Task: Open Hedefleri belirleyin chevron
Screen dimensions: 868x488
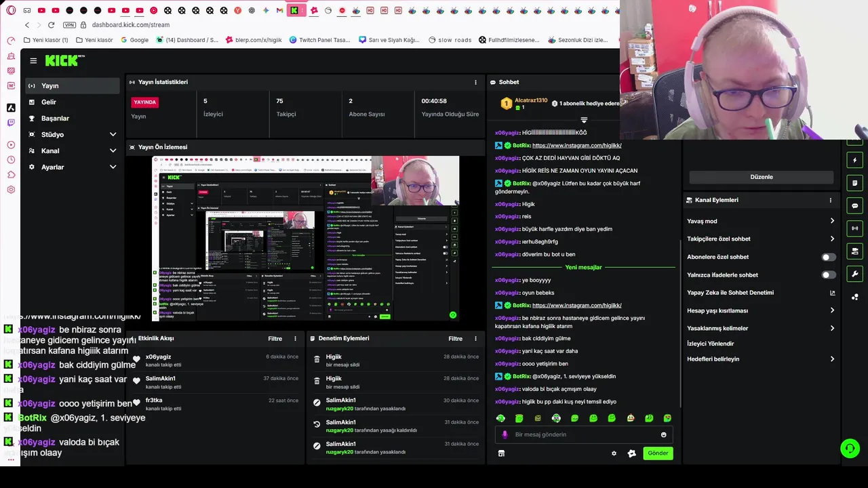Action: click(832, 359)
